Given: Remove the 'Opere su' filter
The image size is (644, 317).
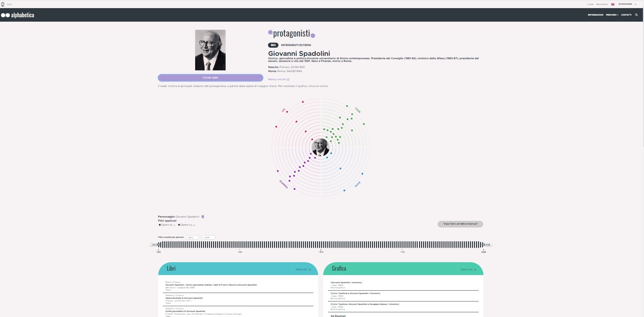Looking at the screenshot, I should click(x=194, y=225).
